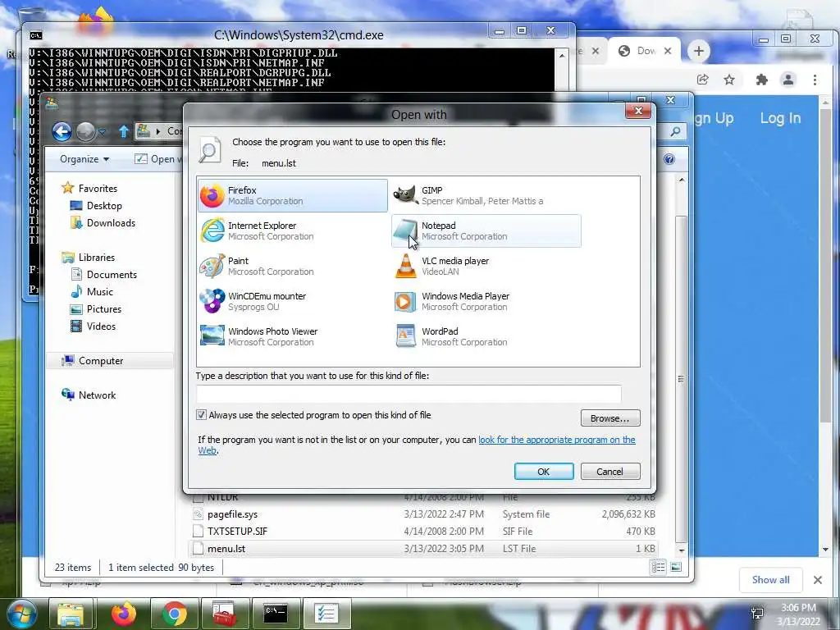Switch Explorer to large icons view icon

point(676,567)
